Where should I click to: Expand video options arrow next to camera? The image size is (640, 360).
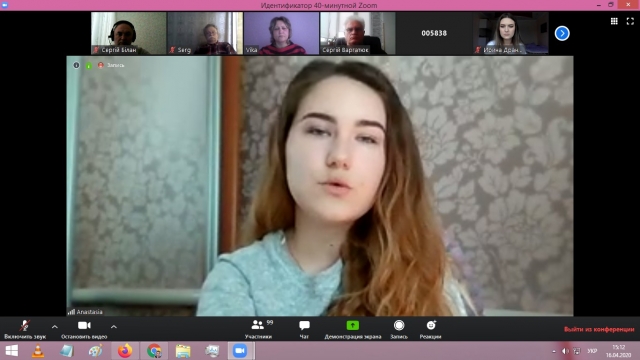[x=114, y=327]
